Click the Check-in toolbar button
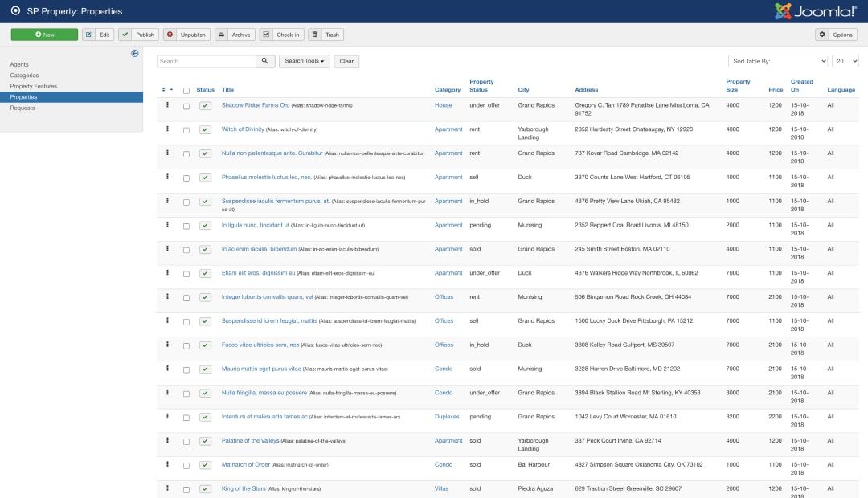 coord(282,35)
